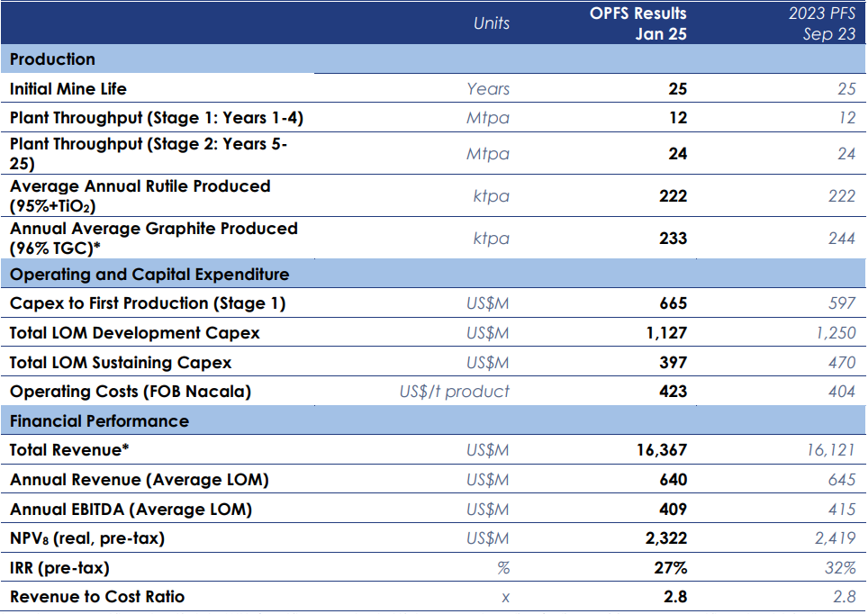Click the Financial Performance section header

pyautogui.click(x=100, y=420)
